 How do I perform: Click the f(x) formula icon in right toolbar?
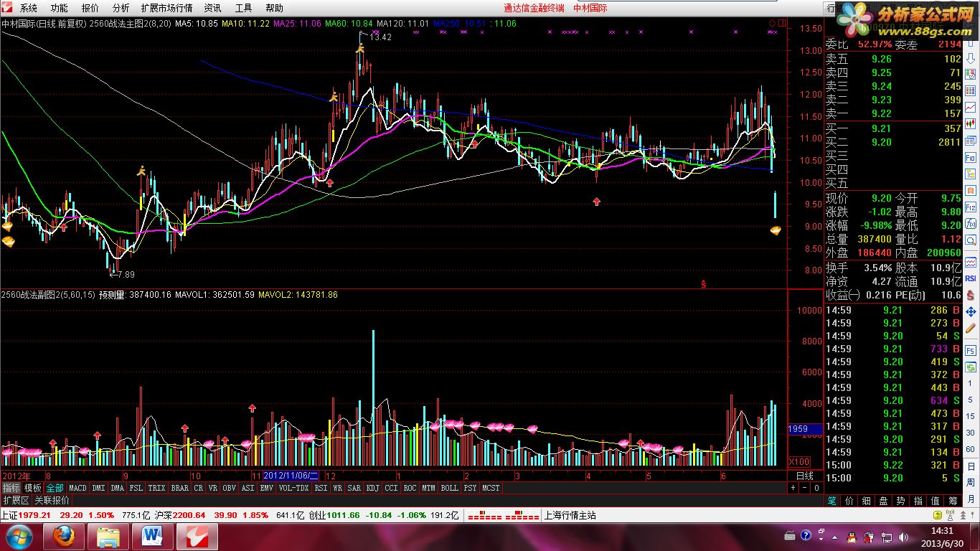[970, 223]
